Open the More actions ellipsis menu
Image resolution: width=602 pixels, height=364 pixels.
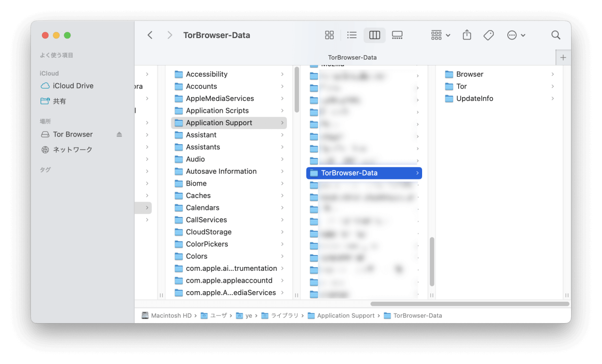(x=516, y=35)
